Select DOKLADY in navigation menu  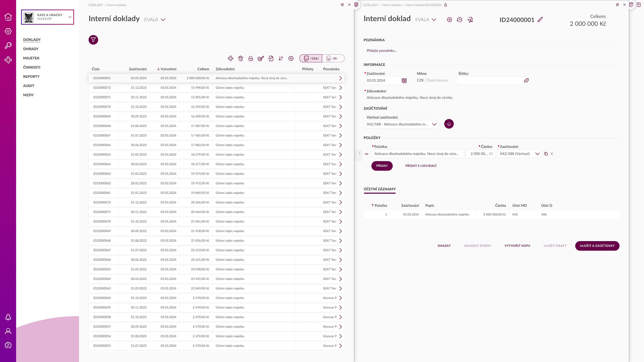tap(32, 40)
